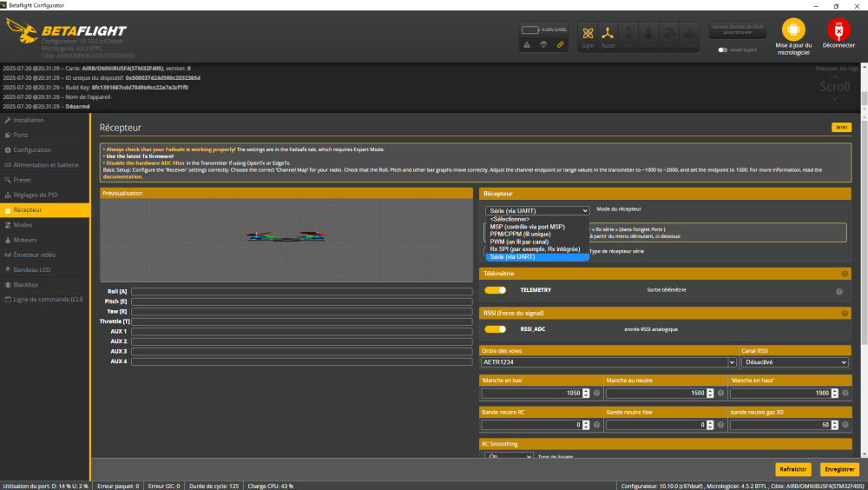This screenshot has width=868, height=490.
Task: Open help icon for Télémétrie section
Action: point(844,274)
